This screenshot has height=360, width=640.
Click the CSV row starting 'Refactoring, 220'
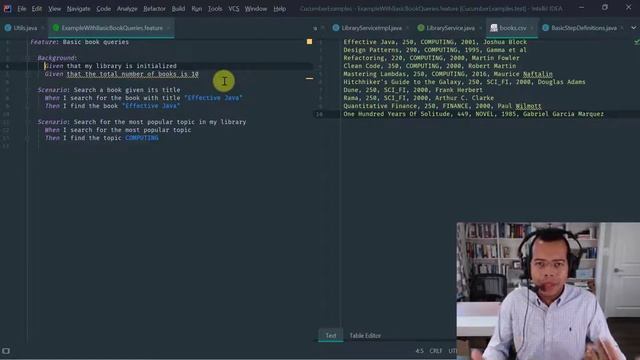point(431,58)
